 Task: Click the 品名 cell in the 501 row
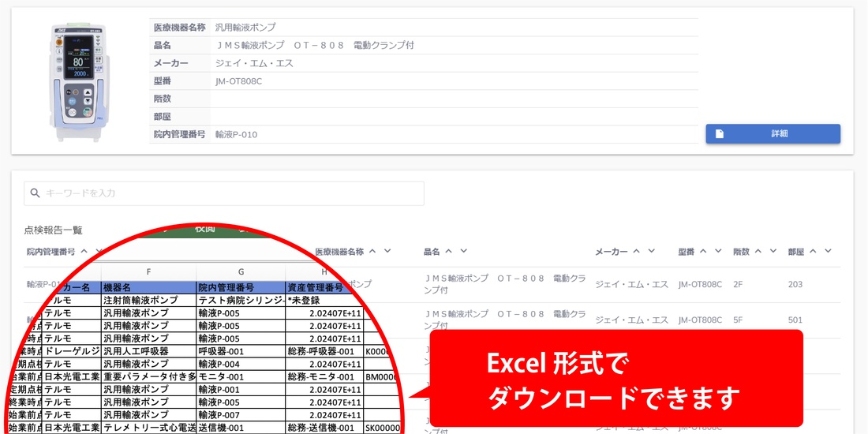point(504,320)
